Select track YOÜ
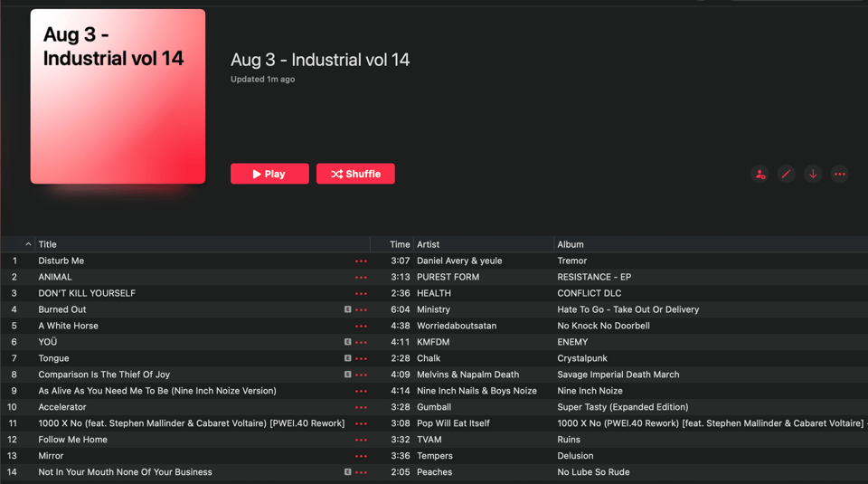 point(48,342)
